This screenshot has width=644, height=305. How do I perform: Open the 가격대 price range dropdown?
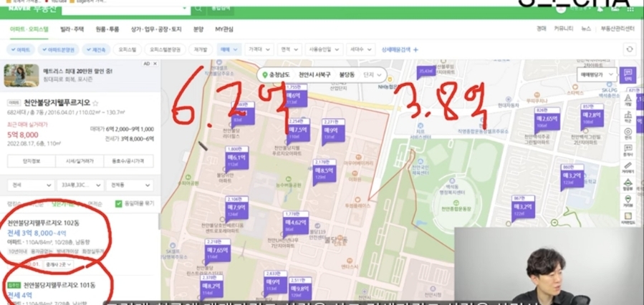click(x=259, y=49)
